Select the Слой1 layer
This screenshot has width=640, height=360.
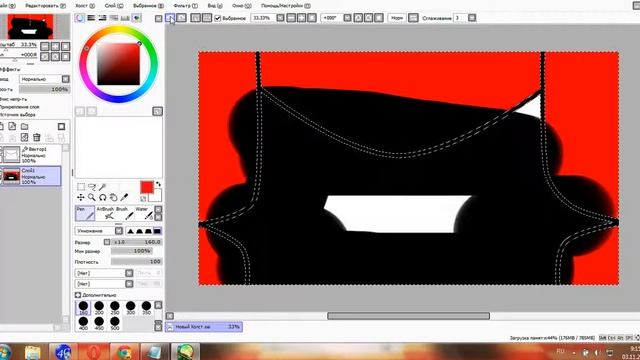31,176
